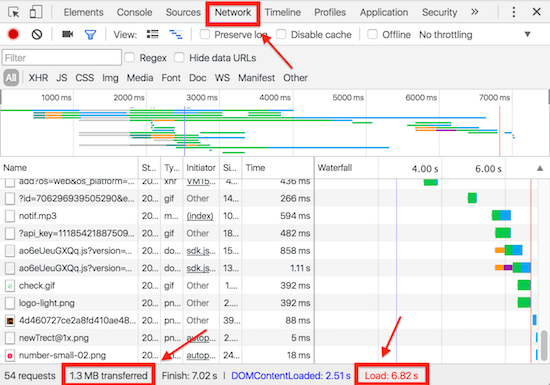
Task: Open the No throttling dropdown arrow
Action: click(527, 34)
